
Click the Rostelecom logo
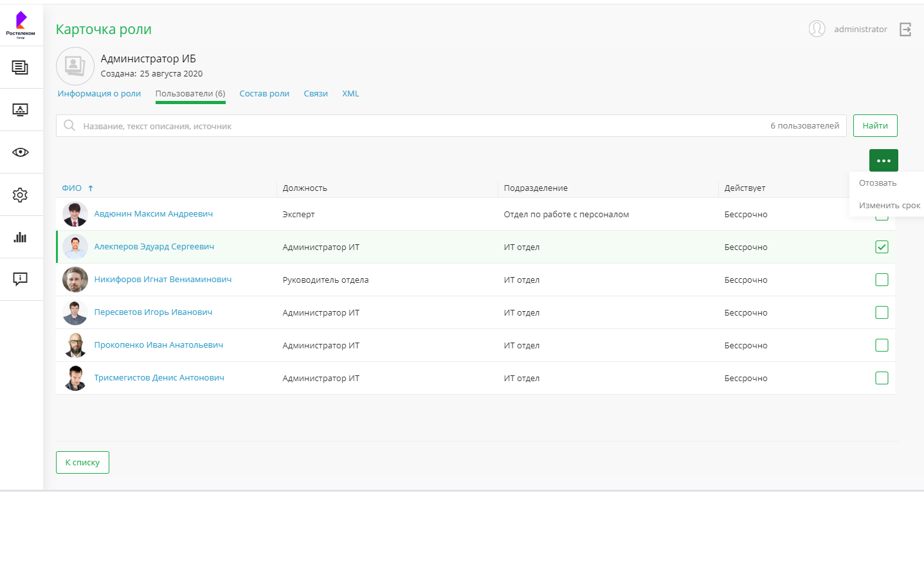click(x=21, y=24)
